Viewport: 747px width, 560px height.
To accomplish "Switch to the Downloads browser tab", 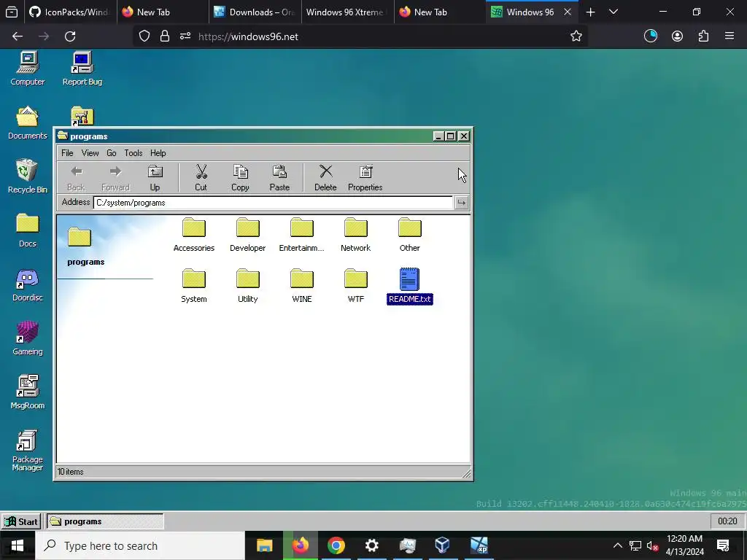I will 255,12.
